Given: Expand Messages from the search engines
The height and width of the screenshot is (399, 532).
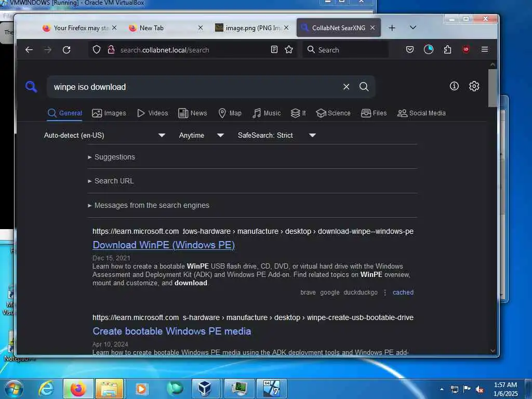Looking at the screenshot, I should (148, 205).
